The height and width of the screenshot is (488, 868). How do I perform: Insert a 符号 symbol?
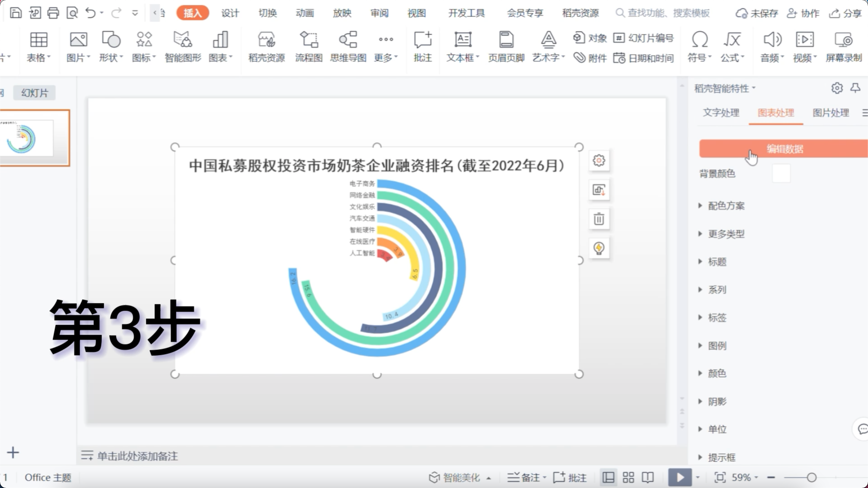coord(700,47)
